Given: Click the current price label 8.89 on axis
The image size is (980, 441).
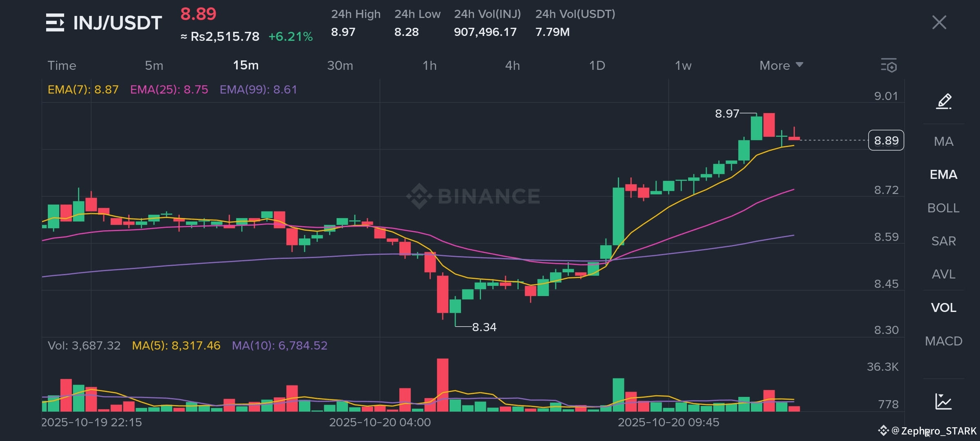Looking at the screenshot, I should (x=886, y=140).
